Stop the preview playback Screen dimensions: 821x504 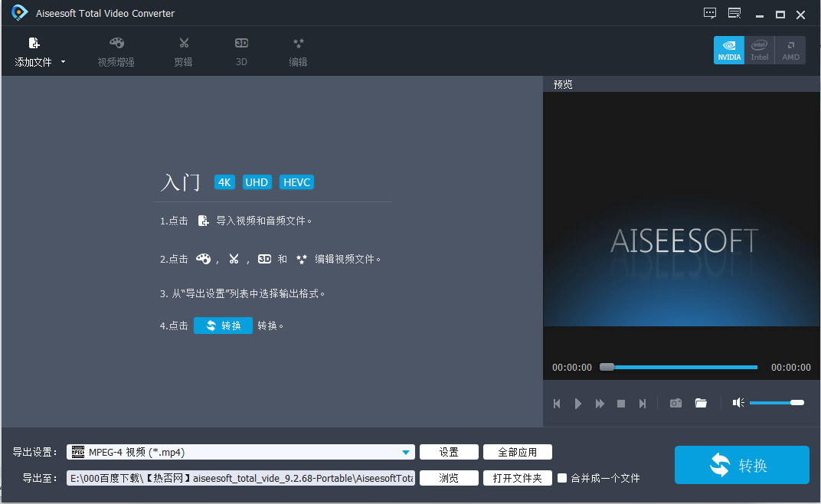coord(621,404)
